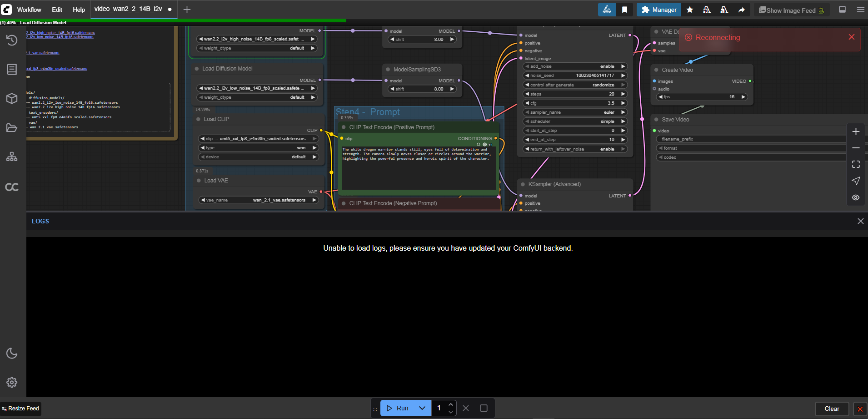Open the sampler_name euler selector
The width and height of the screenshot is (868, 419).
coord(575,112)
